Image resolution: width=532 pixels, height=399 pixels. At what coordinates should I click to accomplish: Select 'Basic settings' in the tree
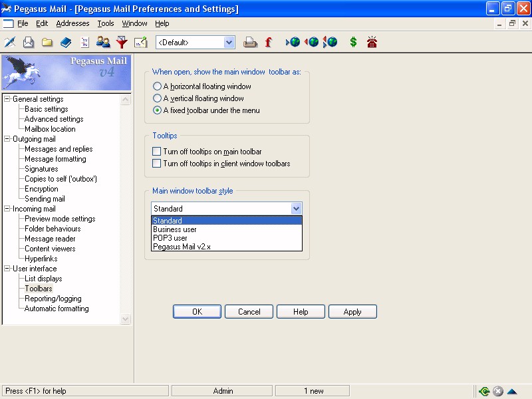coord(47,109)
